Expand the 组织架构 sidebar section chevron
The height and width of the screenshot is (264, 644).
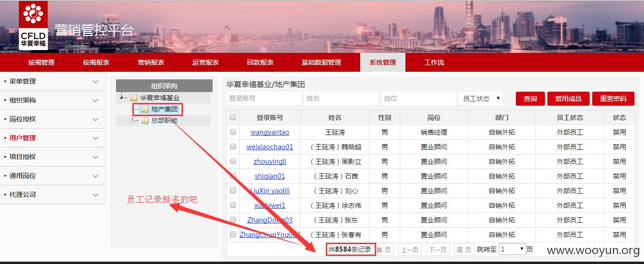[x=96, y=101]
